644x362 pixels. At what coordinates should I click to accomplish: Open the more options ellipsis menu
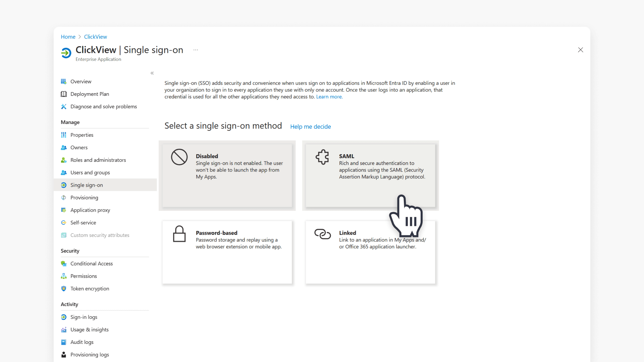point(196,50)
